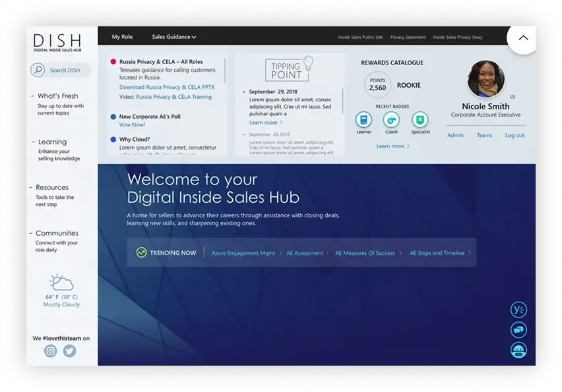
Task: Open the Yammer icon
Action: point(518,309)
